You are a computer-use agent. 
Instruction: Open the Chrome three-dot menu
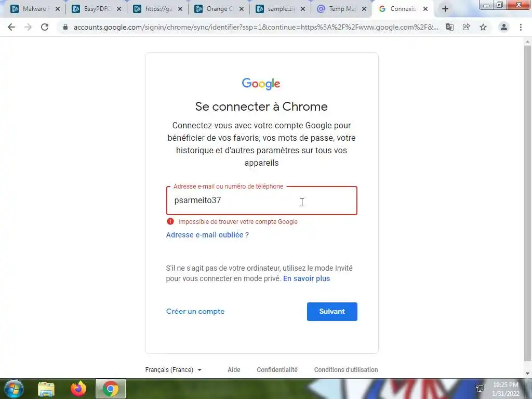[x=521, y=27]
